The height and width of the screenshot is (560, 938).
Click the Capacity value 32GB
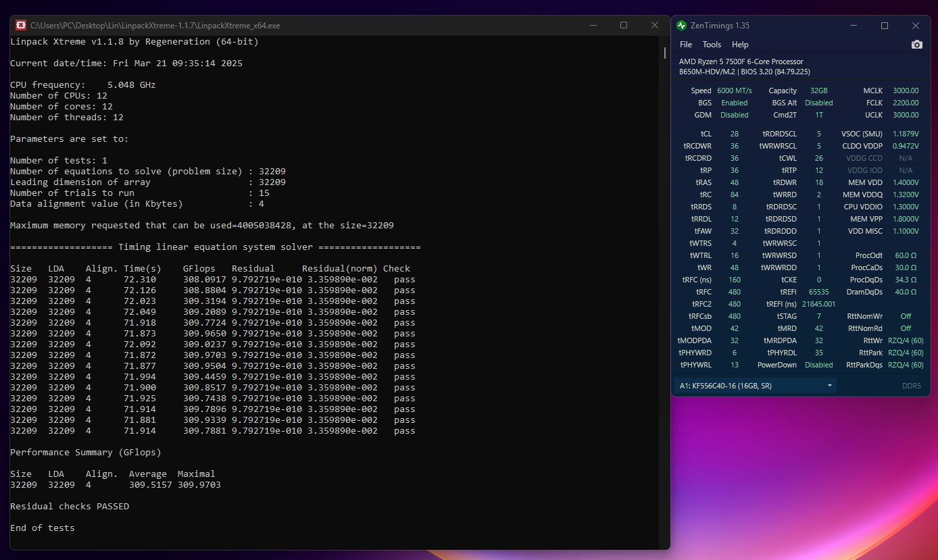818,91
